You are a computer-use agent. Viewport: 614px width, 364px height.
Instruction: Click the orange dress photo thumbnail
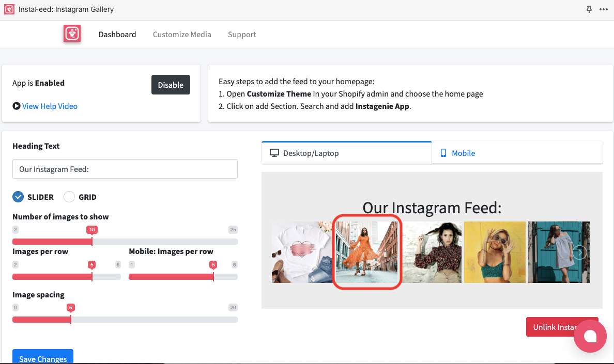tap(366, 252)
